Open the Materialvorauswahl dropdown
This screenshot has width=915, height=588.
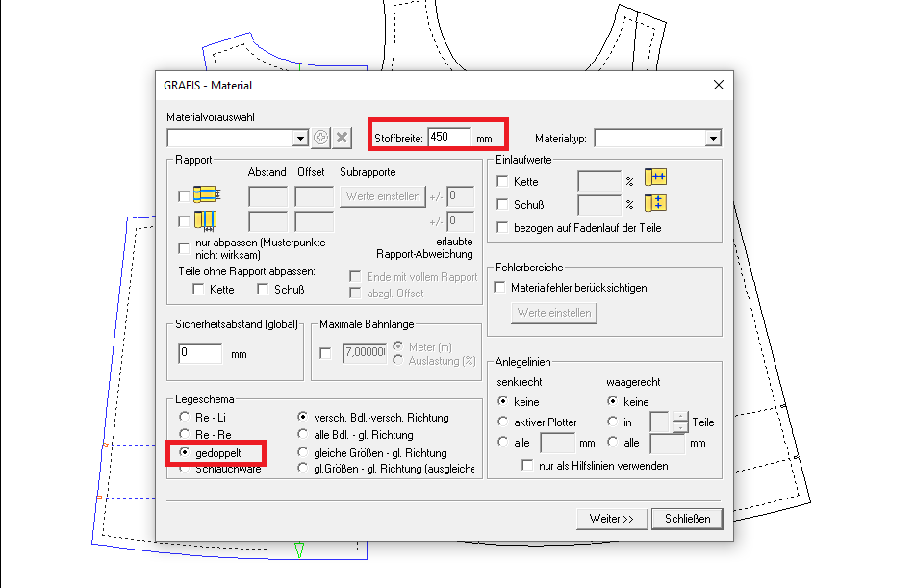point(300,139)
